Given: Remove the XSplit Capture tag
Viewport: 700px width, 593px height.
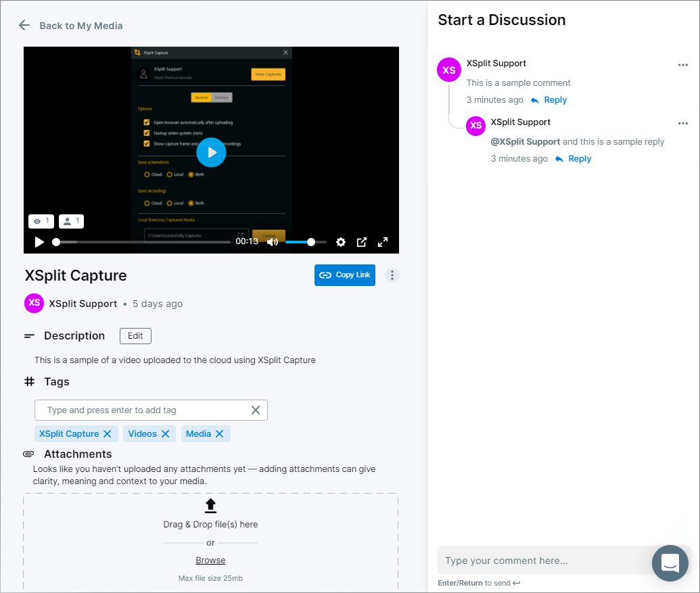Looking at the screenshot, I should click(107, 433).
